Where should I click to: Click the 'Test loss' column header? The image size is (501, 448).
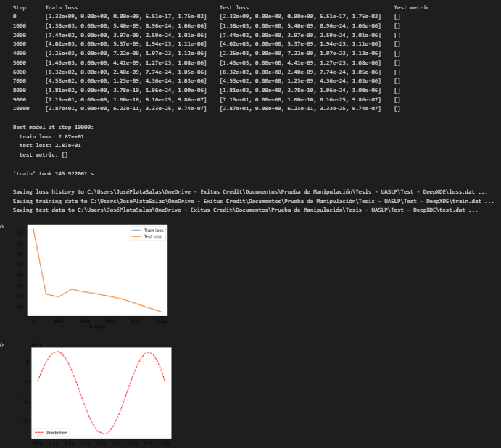(234, 7)
